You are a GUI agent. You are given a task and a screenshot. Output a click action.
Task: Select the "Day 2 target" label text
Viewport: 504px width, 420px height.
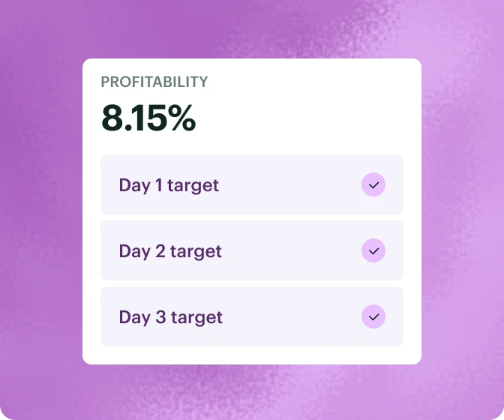point(170,251)
